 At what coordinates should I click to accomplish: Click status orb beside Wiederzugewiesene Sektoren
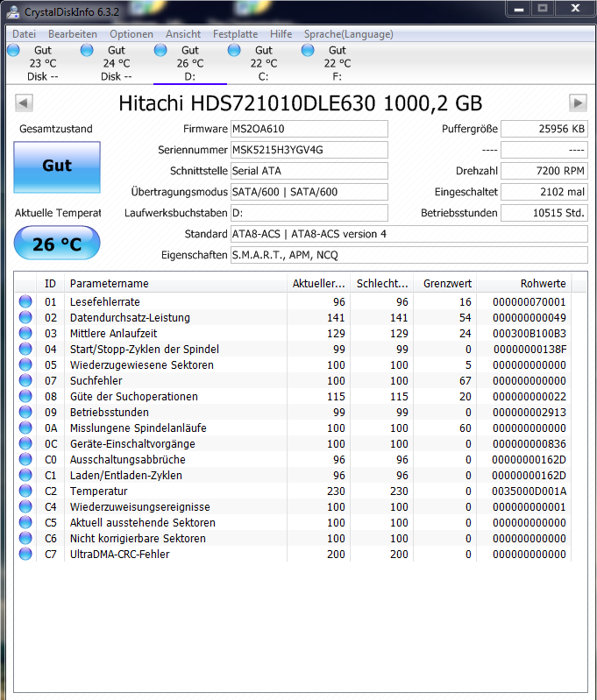point(25,364)
